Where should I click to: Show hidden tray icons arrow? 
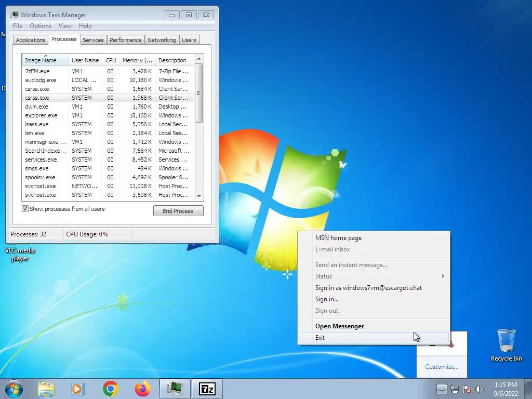click(x=442, y=389)
